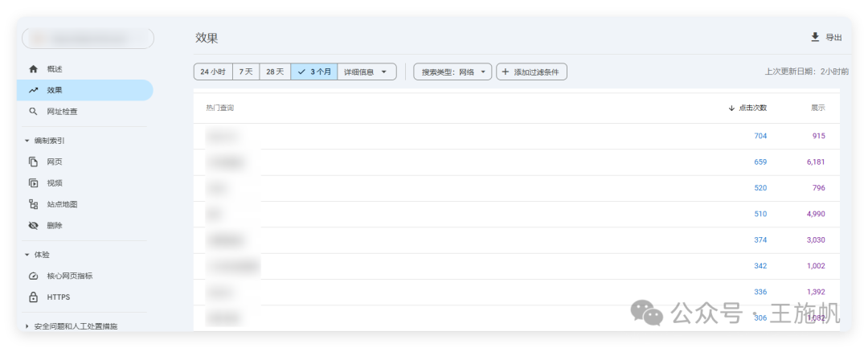The height and width of the screenshot is (348, 868).
Task: Click the 导出 export button
Action: click(x=826, y=37)
